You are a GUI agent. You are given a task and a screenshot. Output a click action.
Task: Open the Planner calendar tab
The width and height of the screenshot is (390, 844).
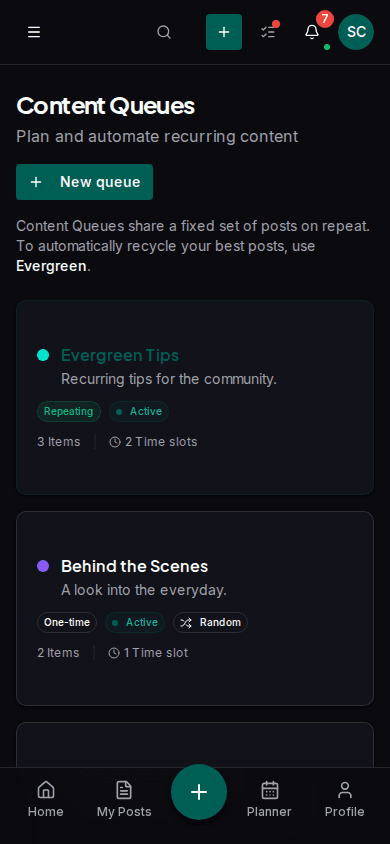point(269,799)
